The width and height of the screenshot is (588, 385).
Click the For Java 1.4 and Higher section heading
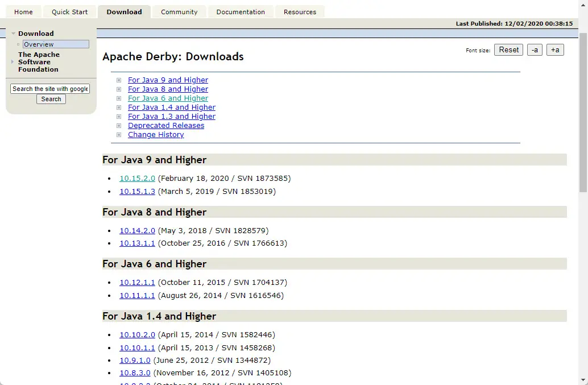pos(159,316)
